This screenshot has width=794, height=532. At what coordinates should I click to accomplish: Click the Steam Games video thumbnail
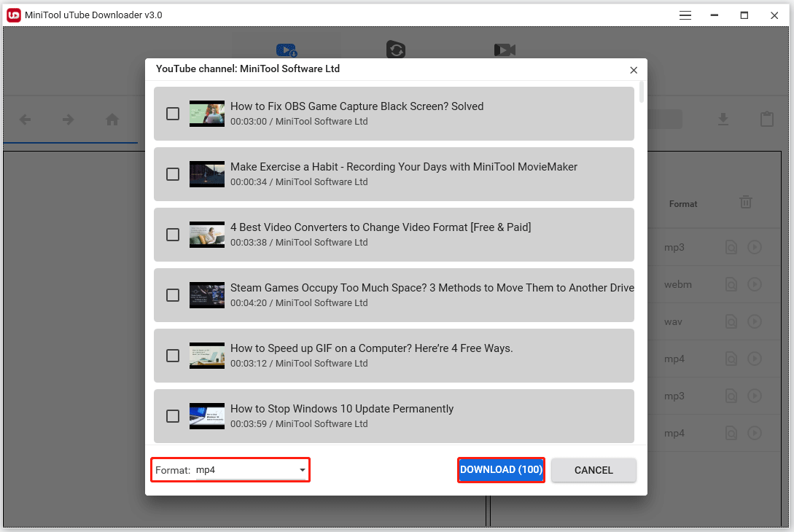click(207, 295)
